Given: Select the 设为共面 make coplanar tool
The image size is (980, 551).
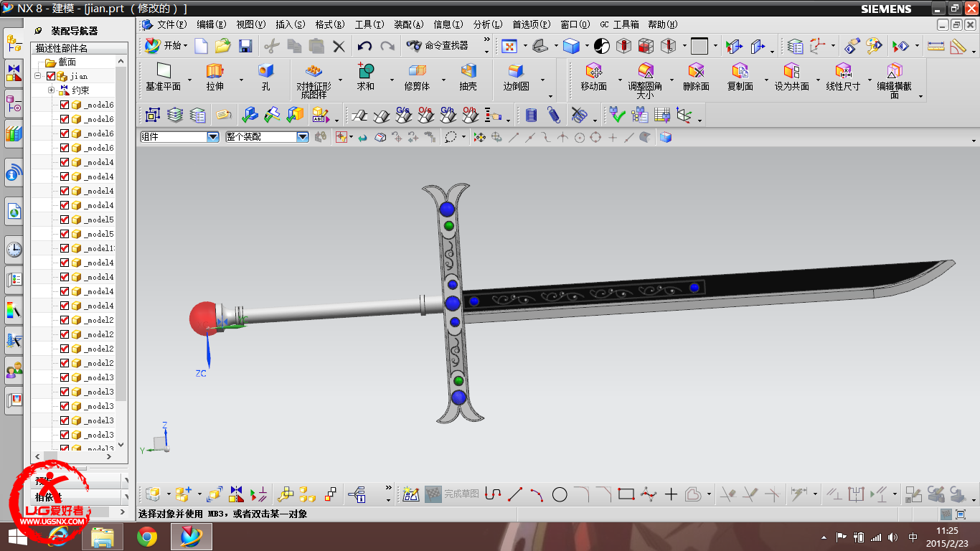Looking at the screenshot, I should coord(791,77).
